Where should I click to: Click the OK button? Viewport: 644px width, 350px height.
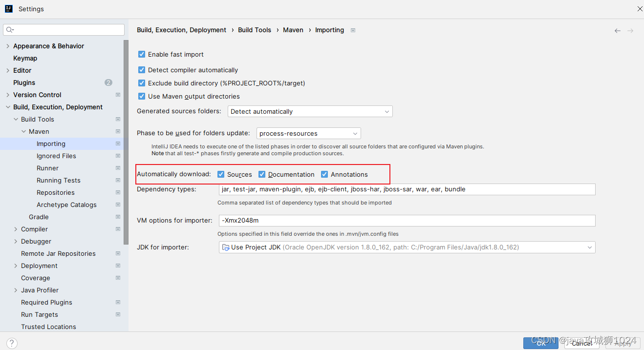pos(541,343)
